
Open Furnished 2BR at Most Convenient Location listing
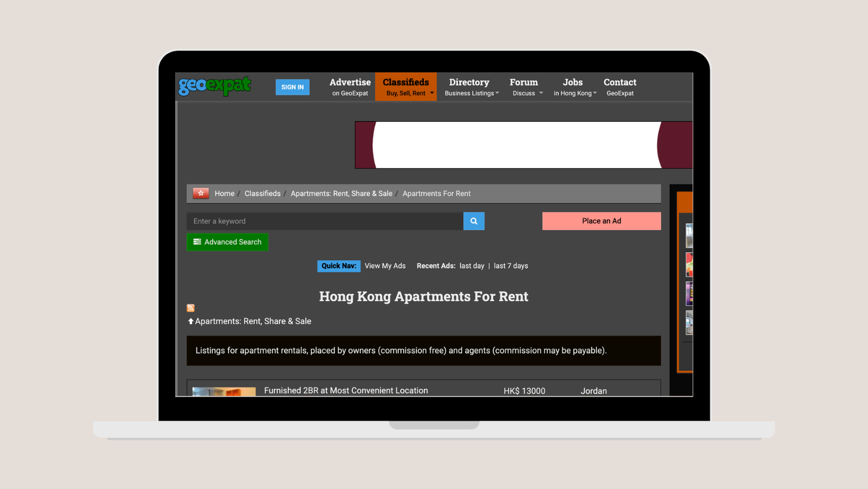[346, 390]
